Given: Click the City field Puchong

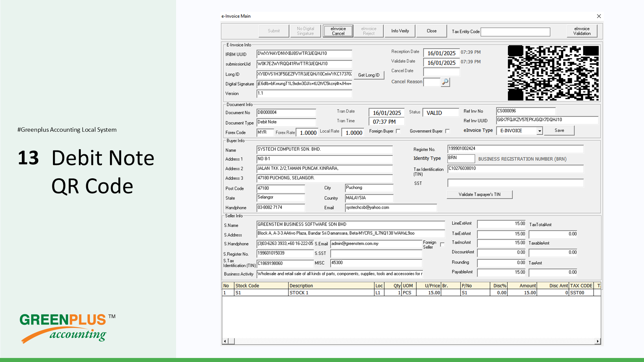Looking at the screenshot, I should click(x=369, y=188).
